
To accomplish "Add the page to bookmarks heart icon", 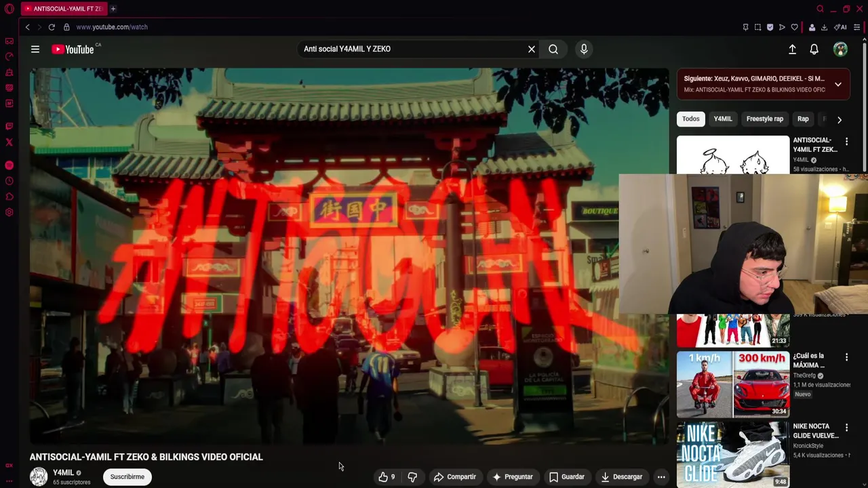I will [794, 27].
